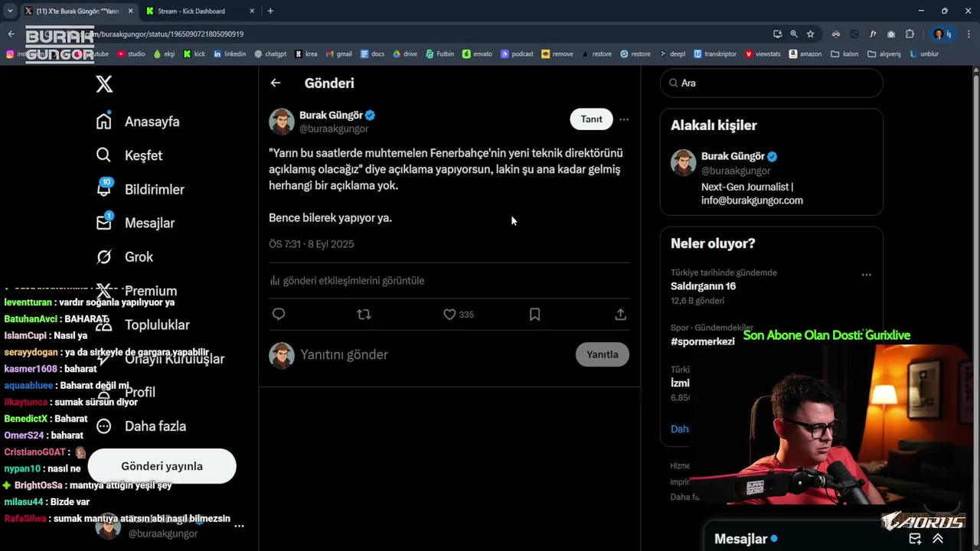Open Burak Güngör profile from post header
The height and width of the screenshot is (551, 980).
coord(331,115)
